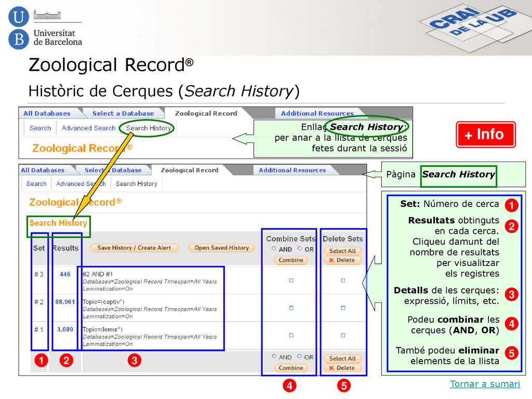Screen dimensions: 532x399
Task: Click the Search link in lower panel
Action: (x=36, y=183)
